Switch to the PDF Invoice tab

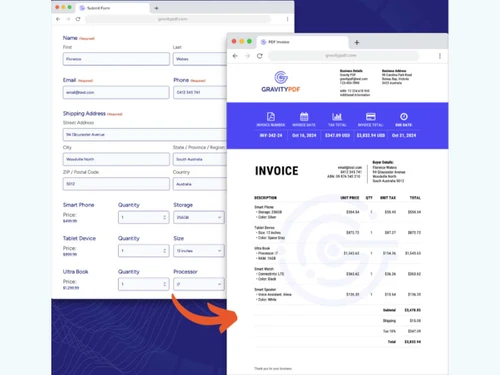[x=303, y=42]
